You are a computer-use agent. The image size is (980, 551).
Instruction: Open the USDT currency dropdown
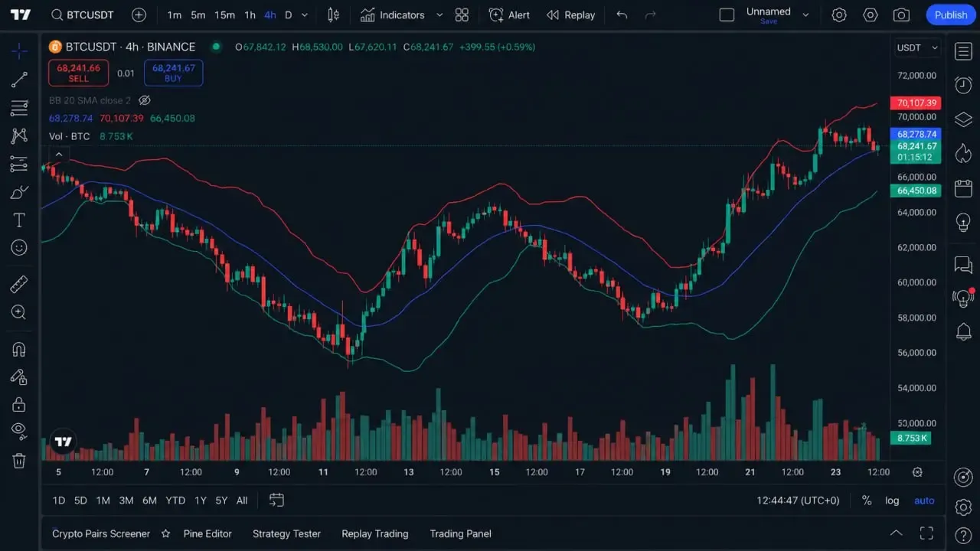click(917, 47)
